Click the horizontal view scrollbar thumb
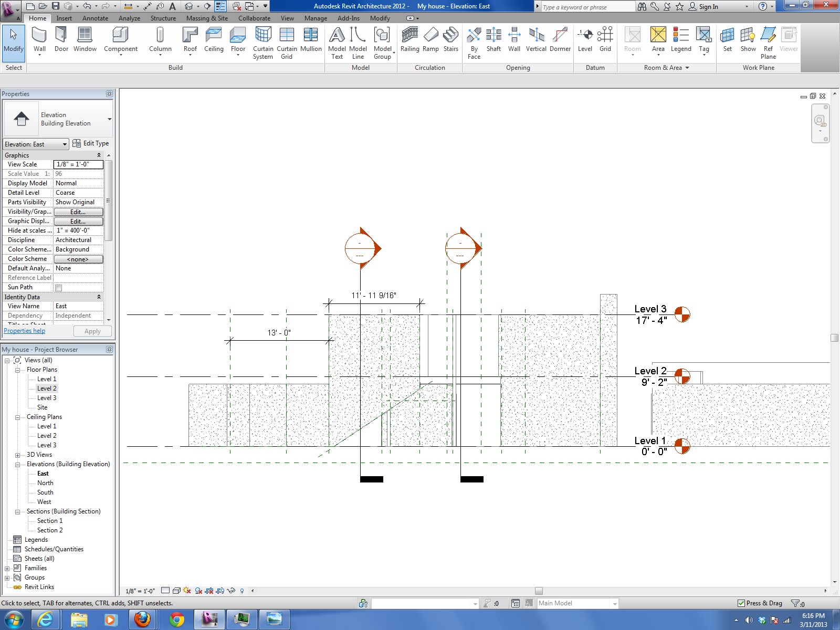The image size is (840, 630). pos(539,591)
